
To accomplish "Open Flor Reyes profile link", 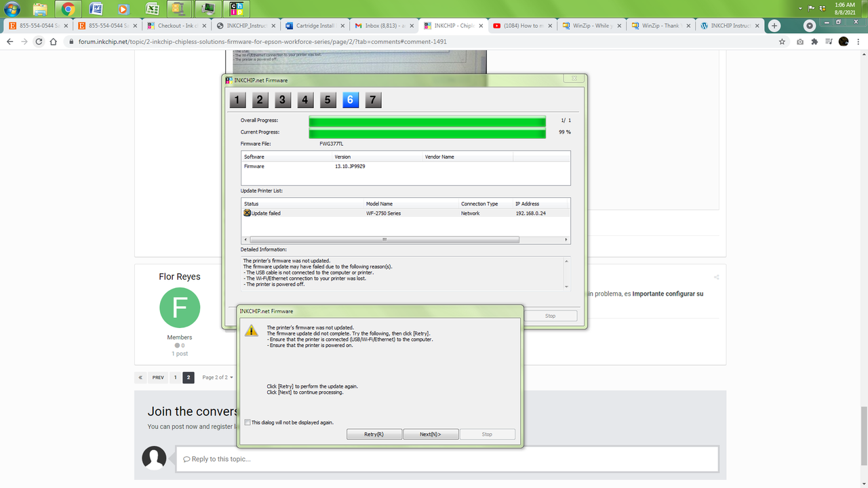I will [x=180, y=277].
